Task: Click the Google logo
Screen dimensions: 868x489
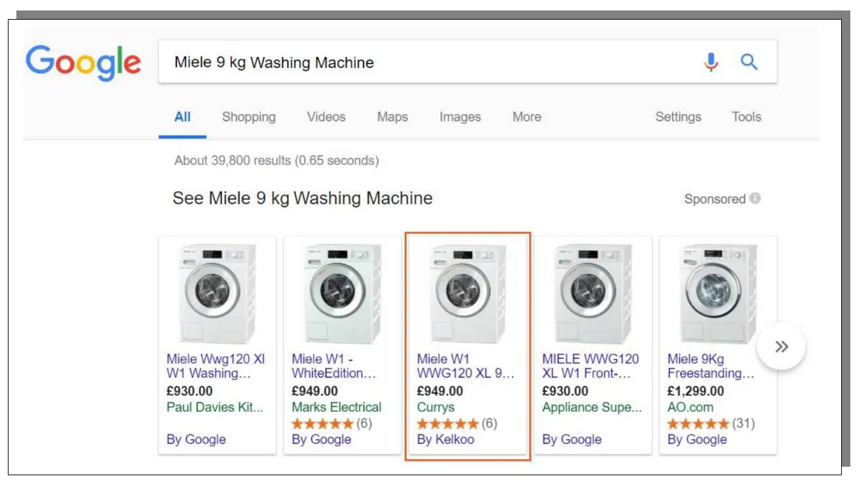Action: click(x=83, y=63)
